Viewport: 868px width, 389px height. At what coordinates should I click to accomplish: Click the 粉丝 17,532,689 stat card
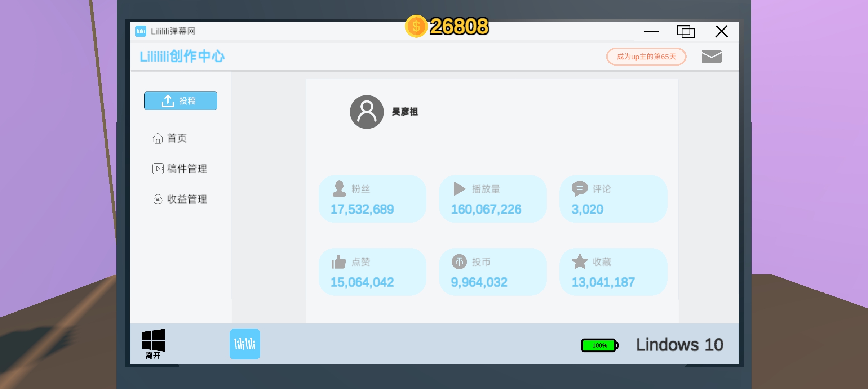[372, 199]
